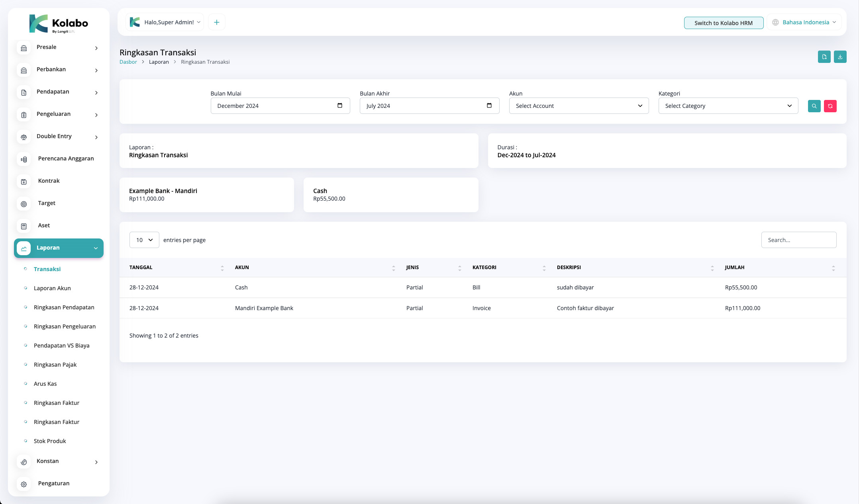
Task: Click the Perbankan bank icon
Action: [x=24, y=70]
